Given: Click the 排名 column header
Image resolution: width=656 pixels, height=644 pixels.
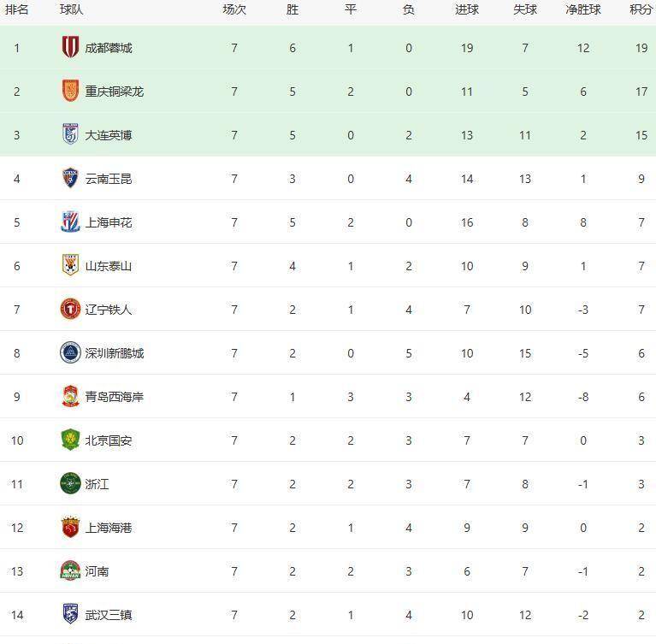Looking at the screenshot, I should [17, 10].
